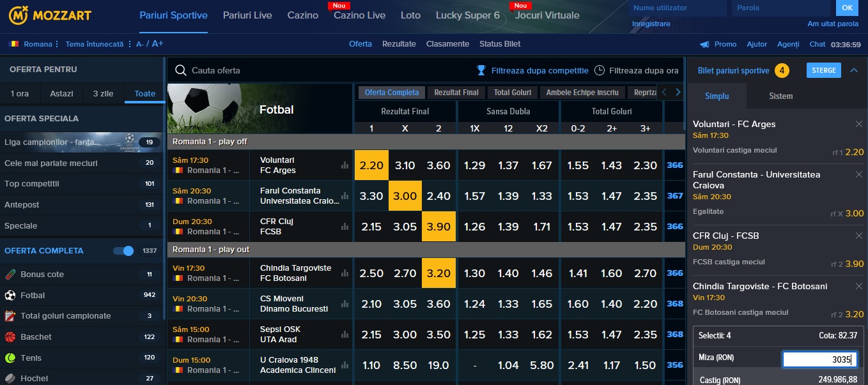The image size is (868, 385).
Task: Open statistics icon for Sepsi OSK - UTA Arad
Action: pos(345,335)
